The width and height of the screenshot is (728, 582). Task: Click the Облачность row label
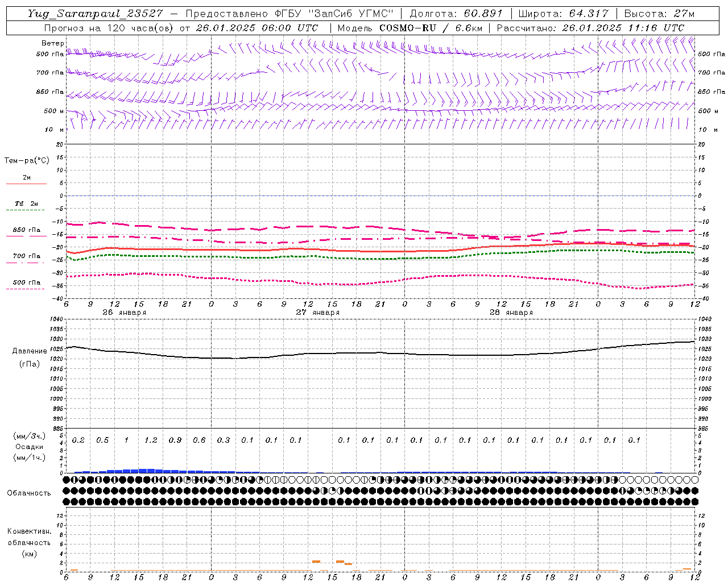point(29,493)
